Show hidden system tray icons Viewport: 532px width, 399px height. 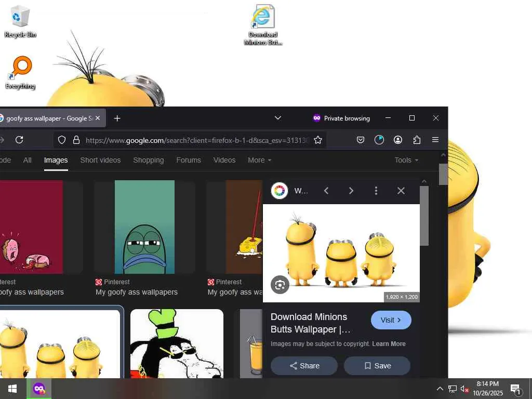pyautogui.click(x=440, y=389)
